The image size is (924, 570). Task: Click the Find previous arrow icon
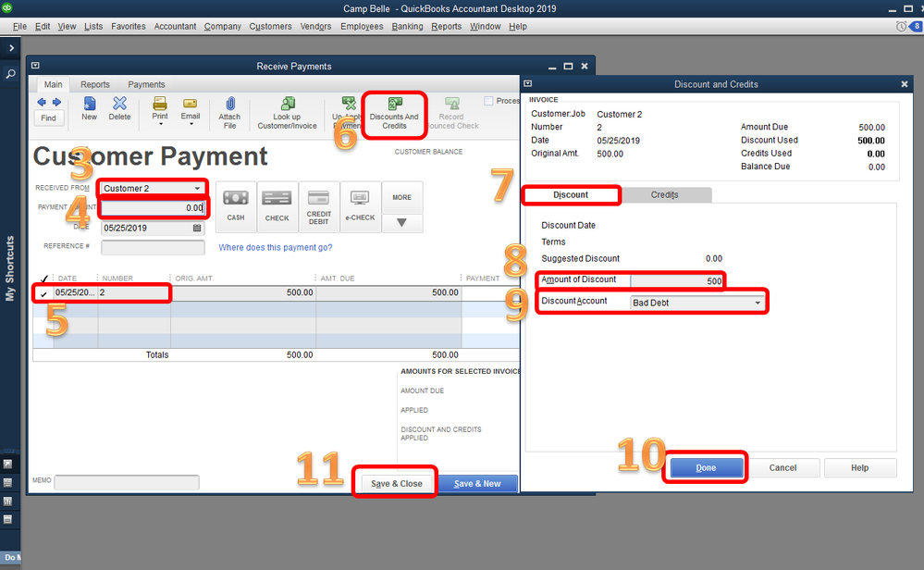(42, 103)
